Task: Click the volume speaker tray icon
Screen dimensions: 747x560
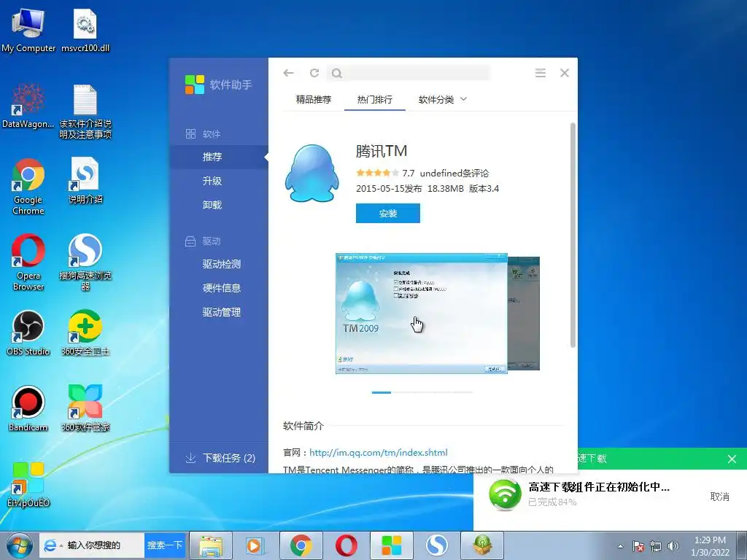Action: pyautogui.click(x=673, y=546)
